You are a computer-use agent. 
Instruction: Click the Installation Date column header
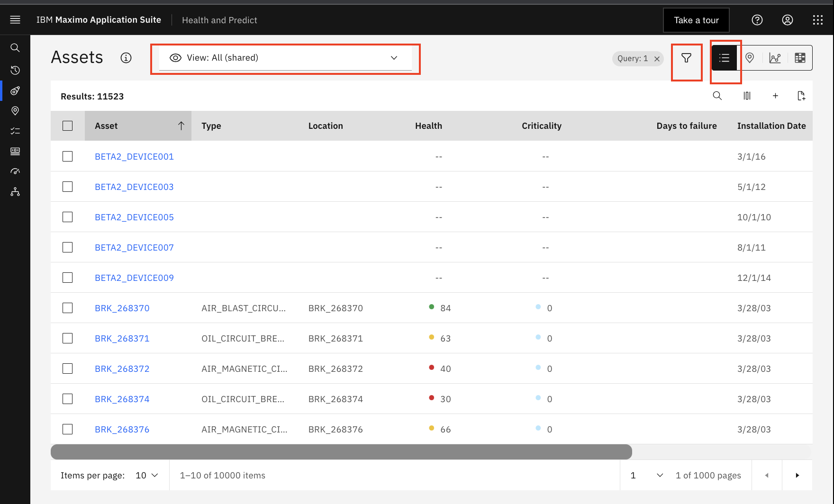tap(771, 126)
